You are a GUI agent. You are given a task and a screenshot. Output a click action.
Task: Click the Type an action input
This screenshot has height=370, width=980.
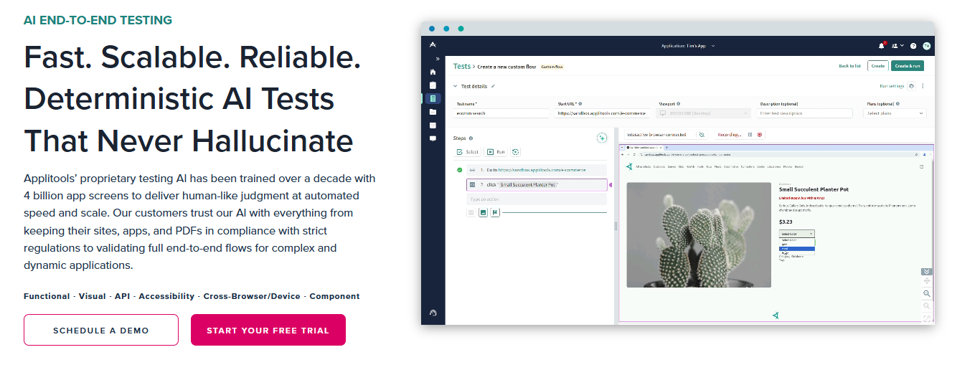[x=537, y=199]
